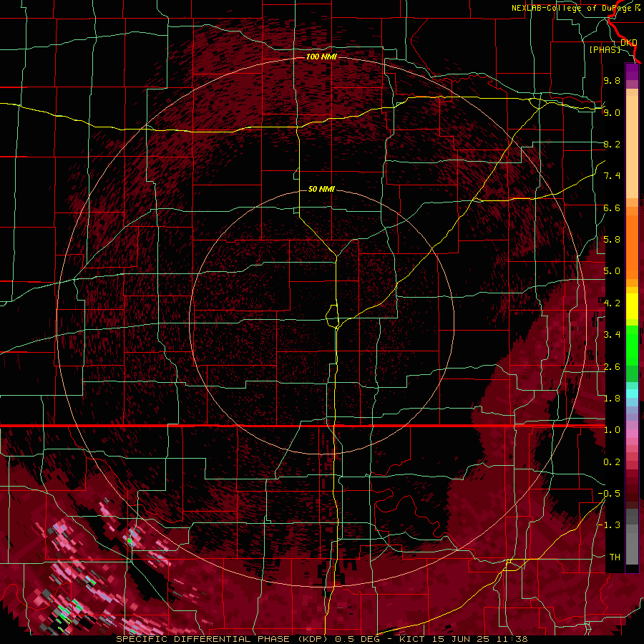
Task: Click the 50 NMI range ring label
Action: [321, 189]
